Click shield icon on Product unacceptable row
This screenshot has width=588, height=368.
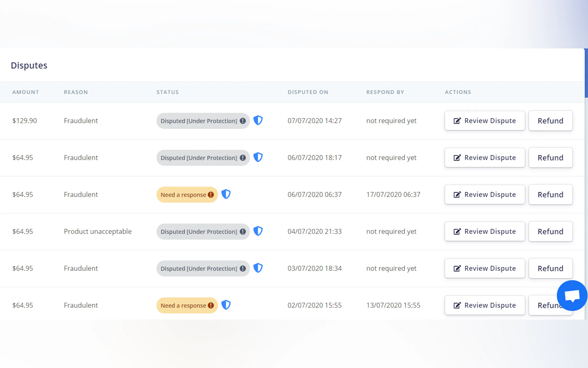[258, 231]
